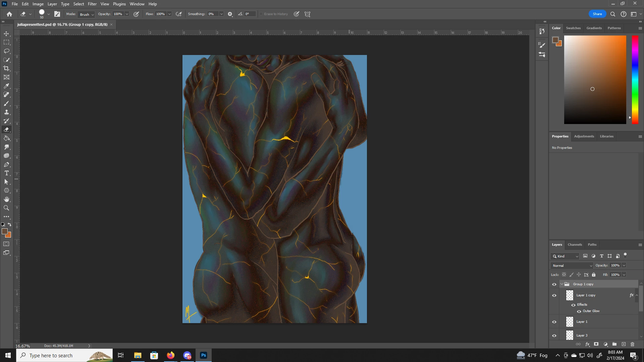This screenshot has width=644, height=362.
Task: Collapse the Group 1 copy folder
Action: point(562,284)
